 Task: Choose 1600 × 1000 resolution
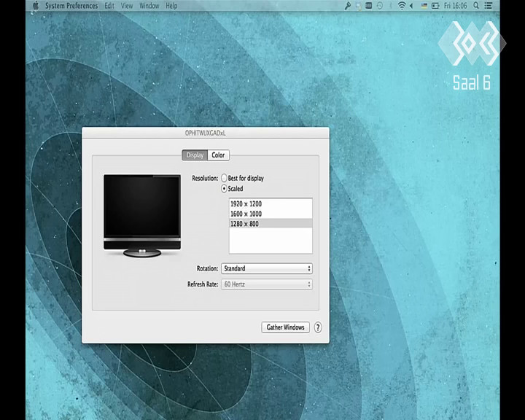pos(271,214)
